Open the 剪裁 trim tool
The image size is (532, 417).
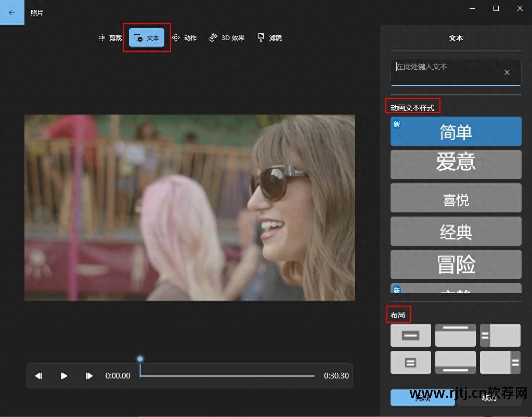109,38
